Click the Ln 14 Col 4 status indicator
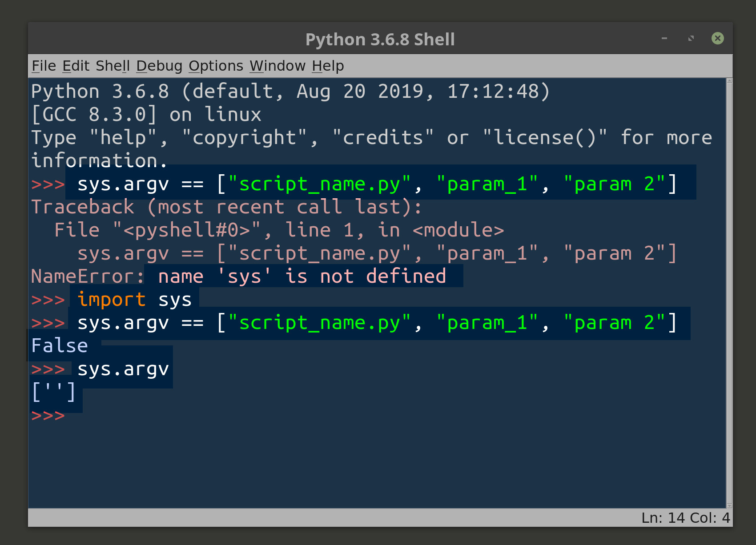756x545 pixels. [x=685, y=517]
